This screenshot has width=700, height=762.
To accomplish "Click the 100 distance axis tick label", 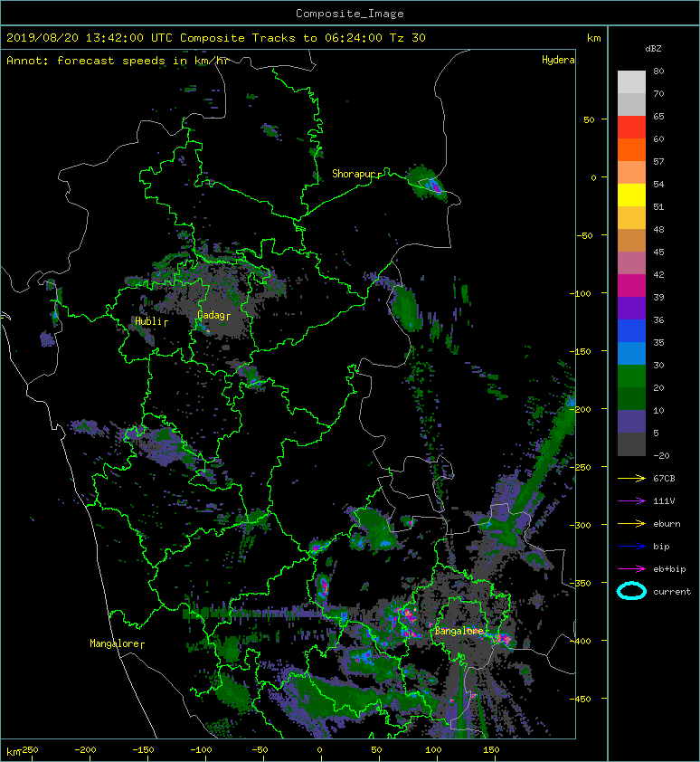I will 433,750.
